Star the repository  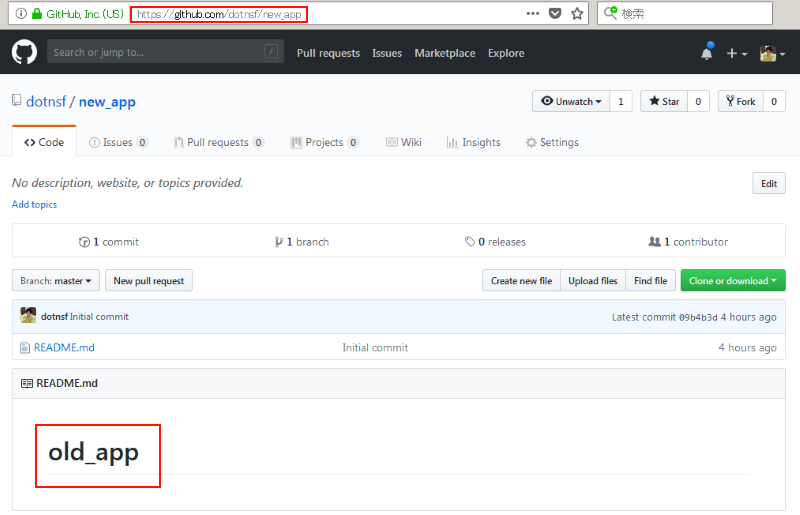pos(664,101)
